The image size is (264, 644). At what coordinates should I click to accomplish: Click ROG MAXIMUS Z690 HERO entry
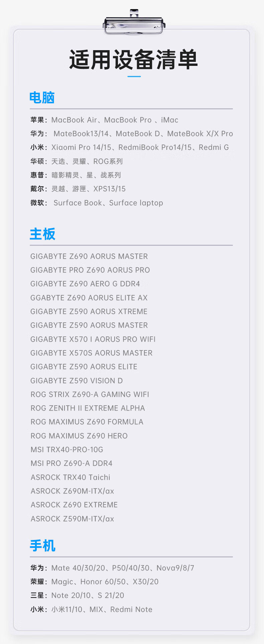pyautogui.click(x=79, y=436)
